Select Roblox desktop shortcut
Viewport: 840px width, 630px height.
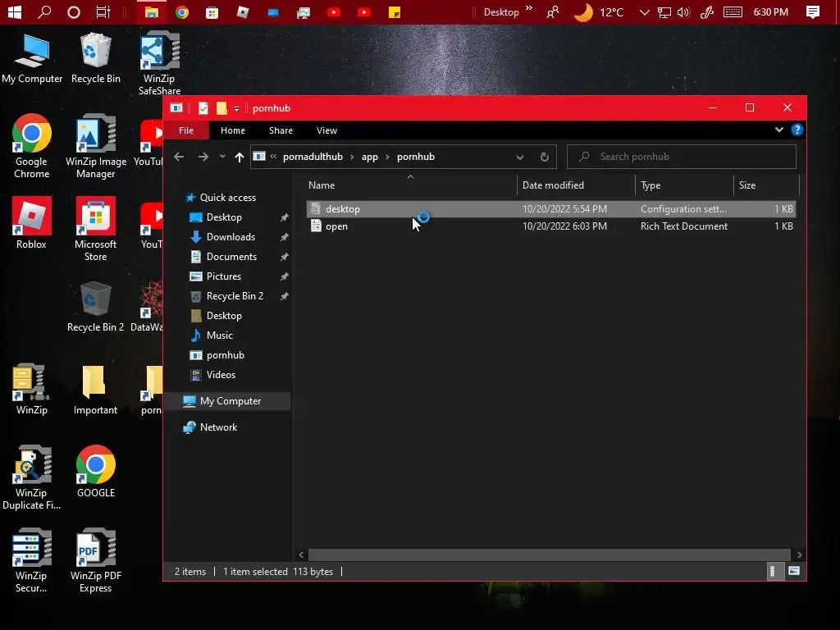pyautogui.click(x=32, y=223)
